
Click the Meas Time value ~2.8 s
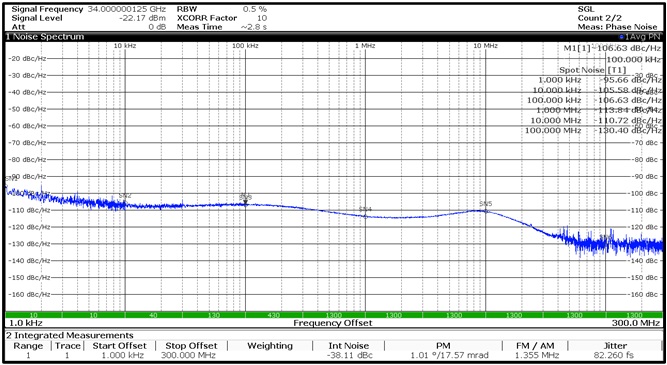[254, 27]
